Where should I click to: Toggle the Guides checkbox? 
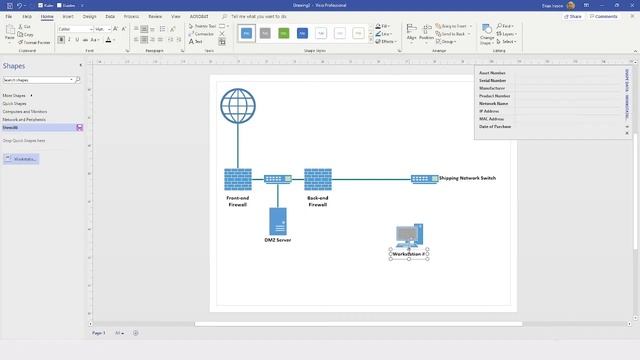point(59,5)
